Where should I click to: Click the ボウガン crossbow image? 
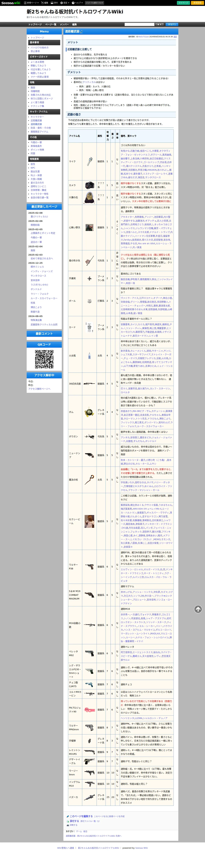(89, 436)
